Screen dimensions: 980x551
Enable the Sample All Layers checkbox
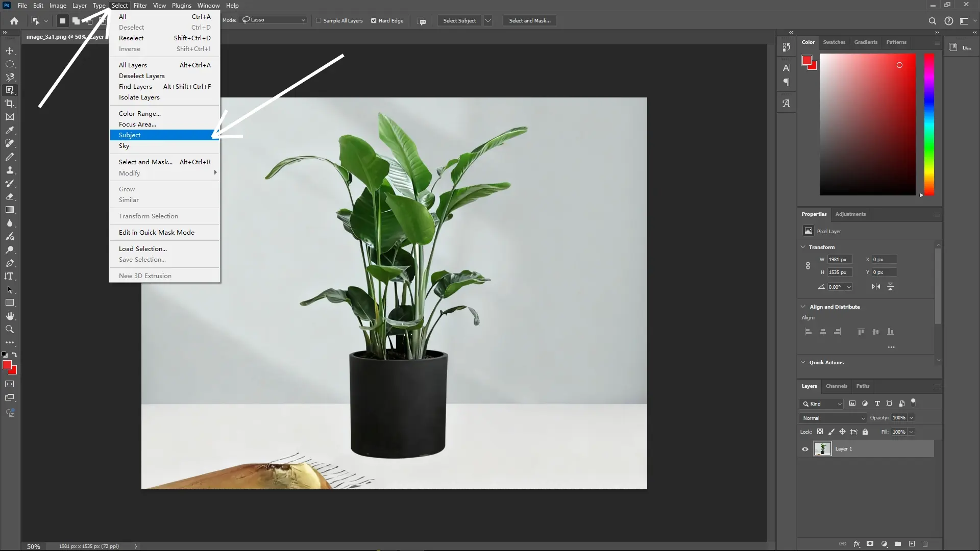coord(318,20)
